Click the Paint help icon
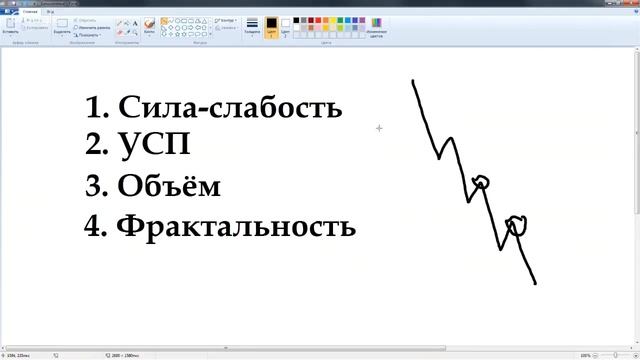The image size is (640, 360). click(x=636, y=12)
